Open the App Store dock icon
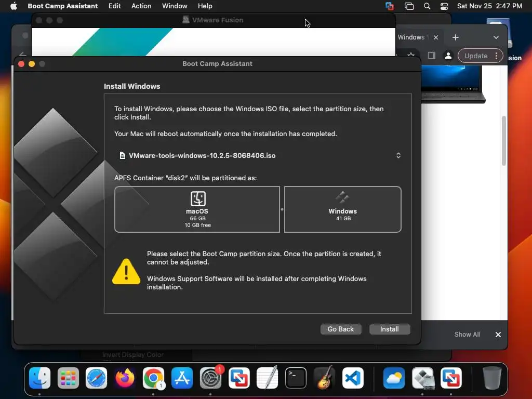The image size is (532, 399). click(182, 378)
